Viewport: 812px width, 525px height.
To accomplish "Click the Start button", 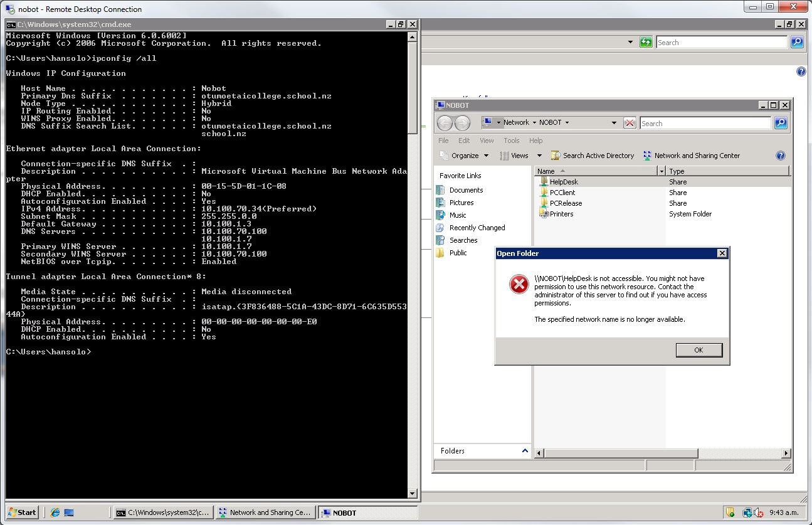I will point(22,512).
